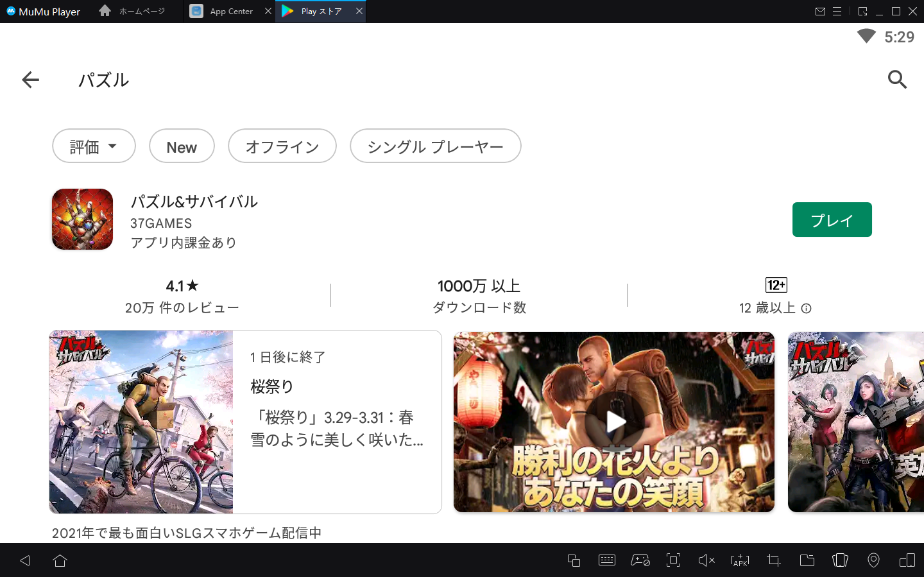Click the MuMu Player logo
Screen dimensions: 924x577
point(11,11)
